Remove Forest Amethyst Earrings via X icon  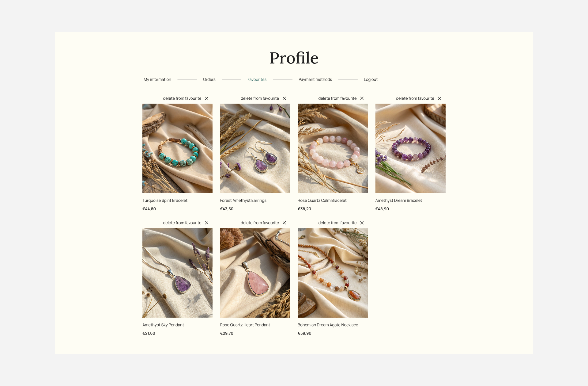284,98
